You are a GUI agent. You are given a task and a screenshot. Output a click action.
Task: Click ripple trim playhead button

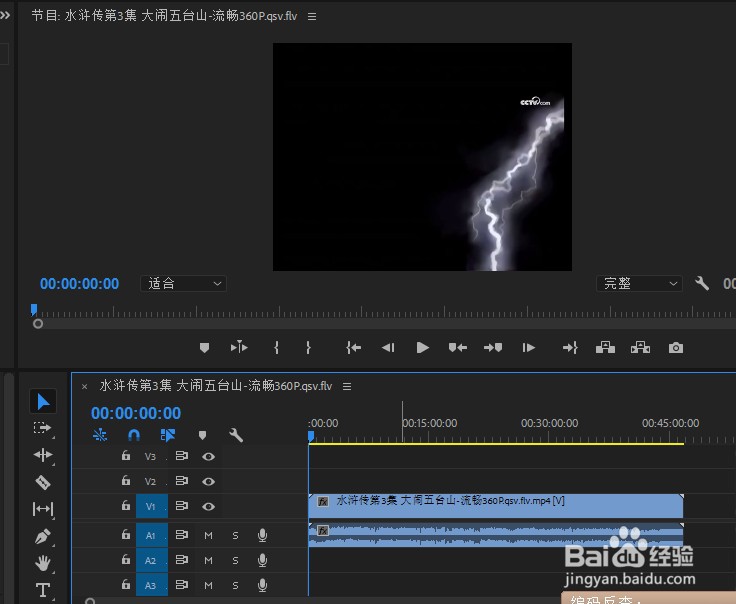pyautogui.click(x=239, y=347)
